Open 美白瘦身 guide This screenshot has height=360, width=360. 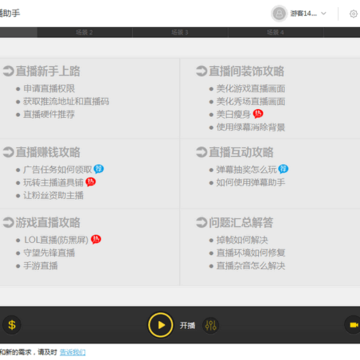pos(234,114)
